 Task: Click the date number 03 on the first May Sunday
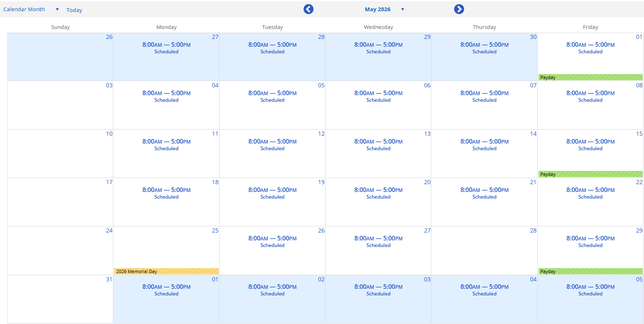(109, 85)
